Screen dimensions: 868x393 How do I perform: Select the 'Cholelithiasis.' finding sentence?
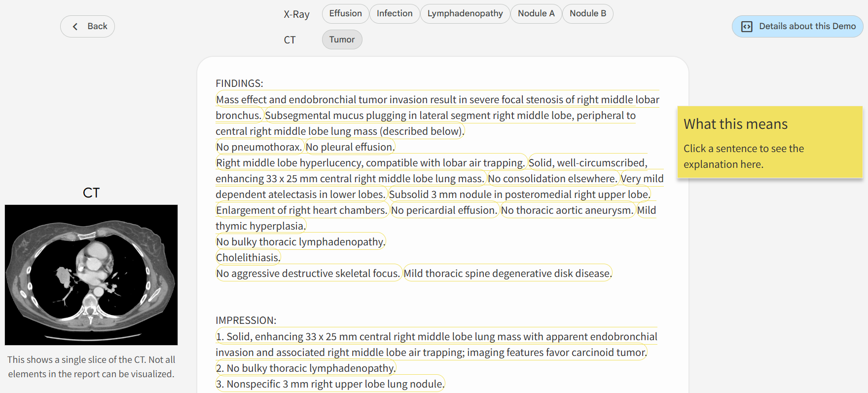[248, 258]
